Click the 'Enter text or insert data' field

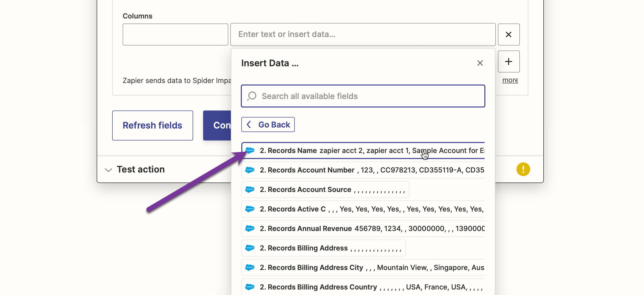[363, 34]
